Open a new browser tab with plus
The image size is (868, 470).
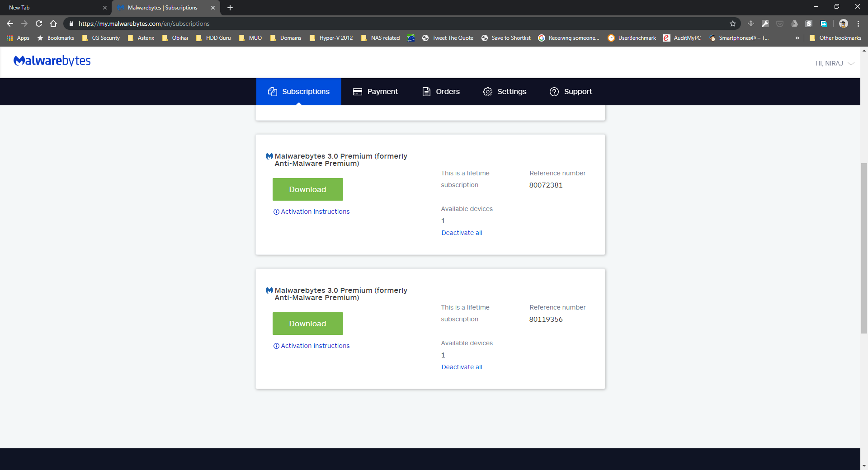coord(230,8)
